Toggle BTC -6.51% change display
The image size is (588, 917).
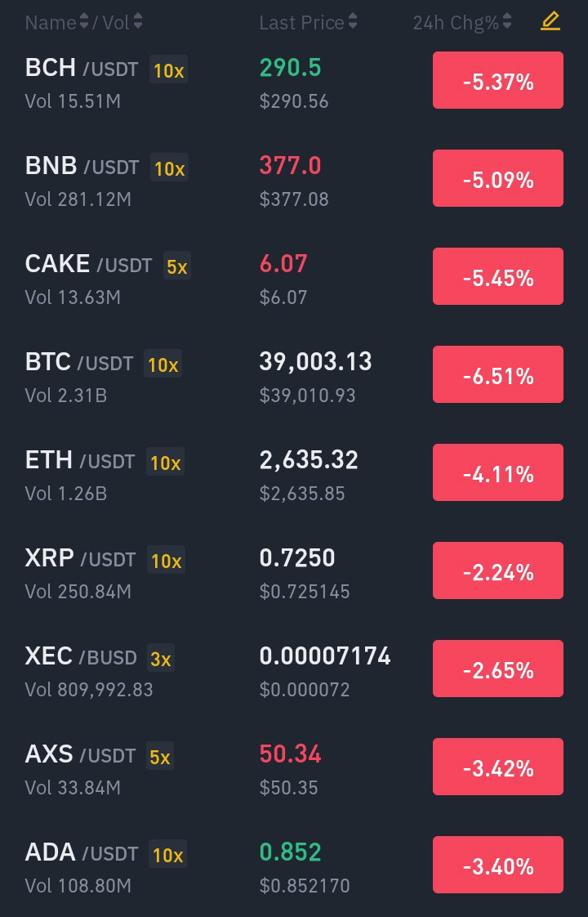498,374
